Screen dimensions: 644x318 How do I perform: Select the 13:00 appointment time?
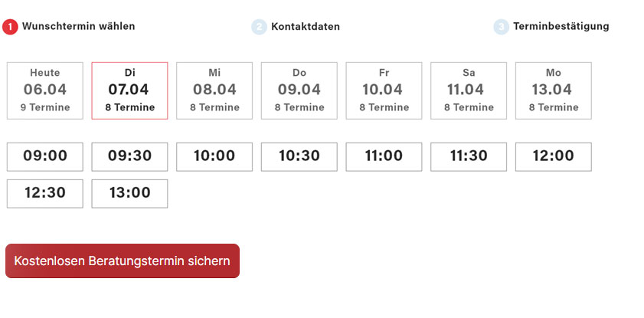(x=129, y=193)
